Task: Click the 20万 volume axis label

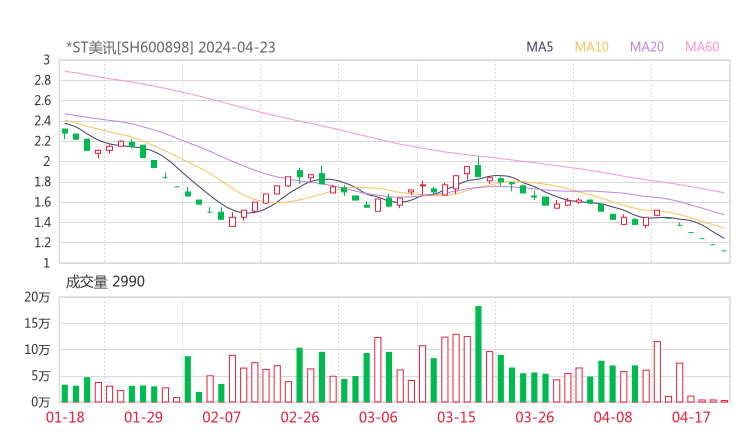Action: pos(37,297)
